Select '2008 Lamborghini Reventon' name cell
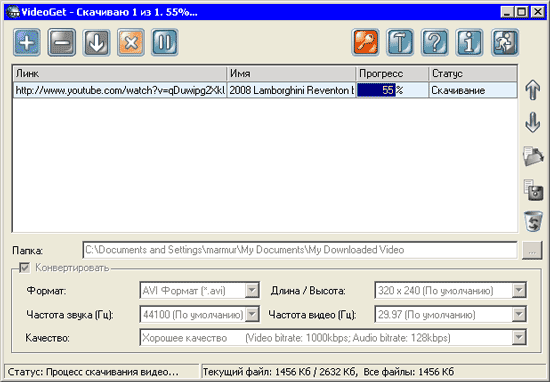 [291, 90]
